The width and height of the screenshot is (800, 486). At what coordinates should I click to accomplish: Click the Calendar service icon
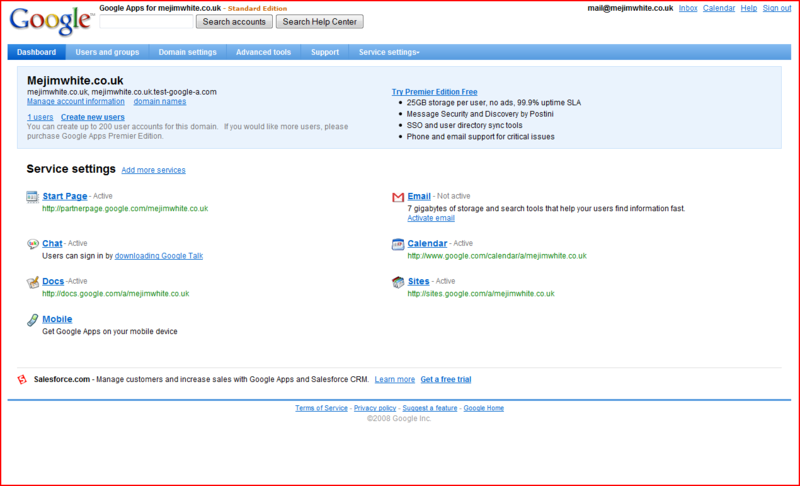pos(397,244)
